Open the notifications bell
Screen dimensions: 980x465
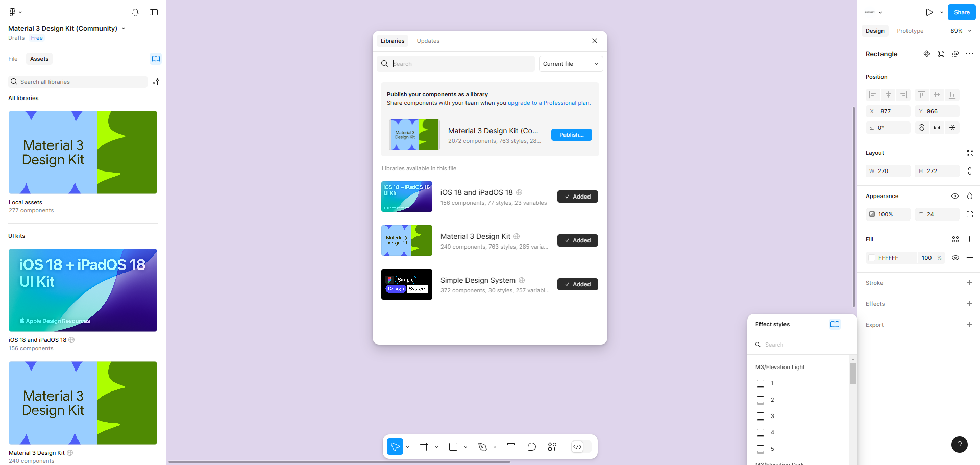[x=135, y=12]
